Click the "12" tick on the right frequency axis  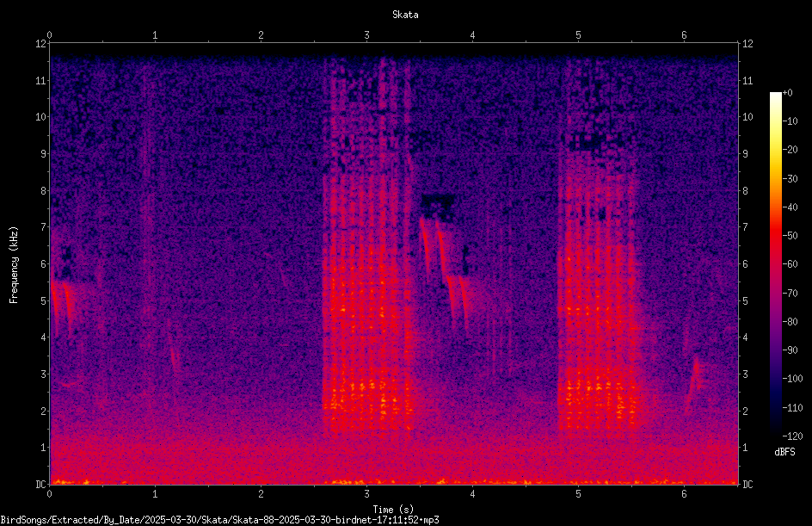click(747, 44)
